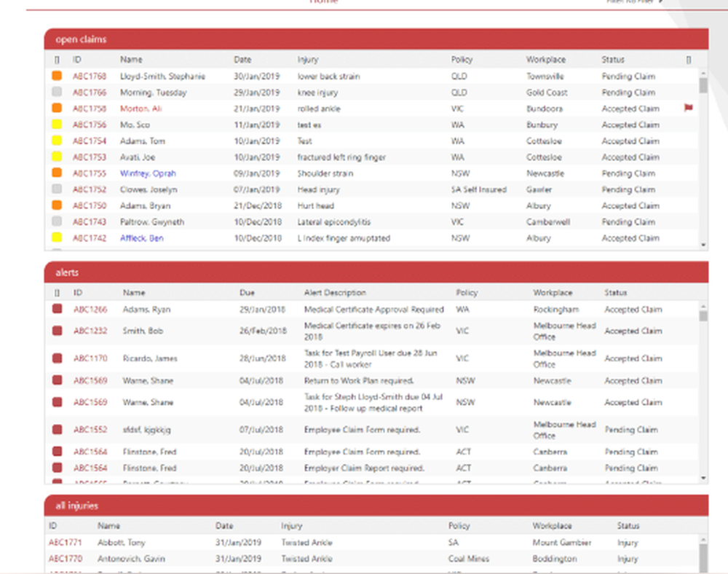Toggle the flag column checkbox in open claims
728x574 pixels.
pos(687,59)
